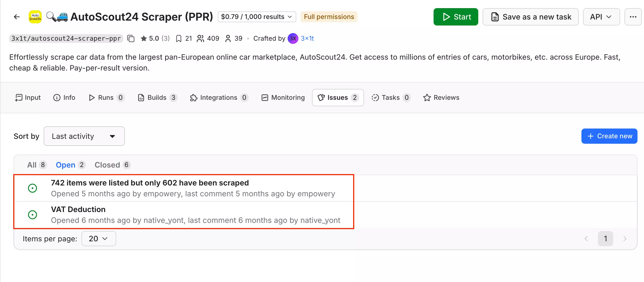Image resolution: width=644 pixels, height=282 pixels.
Task: Open issue '742 items were listed but only 602'
Action: pyautogui.click(x=150, y=183)
